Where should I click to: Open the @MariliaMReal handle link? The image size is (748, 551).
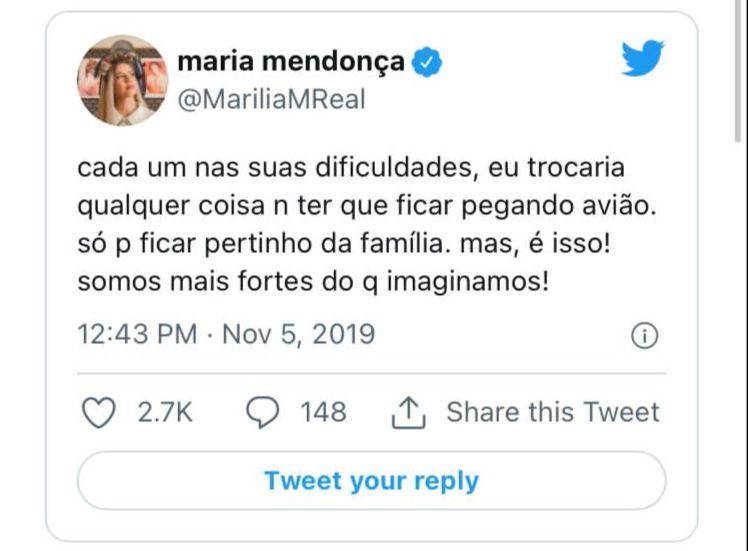270,100
